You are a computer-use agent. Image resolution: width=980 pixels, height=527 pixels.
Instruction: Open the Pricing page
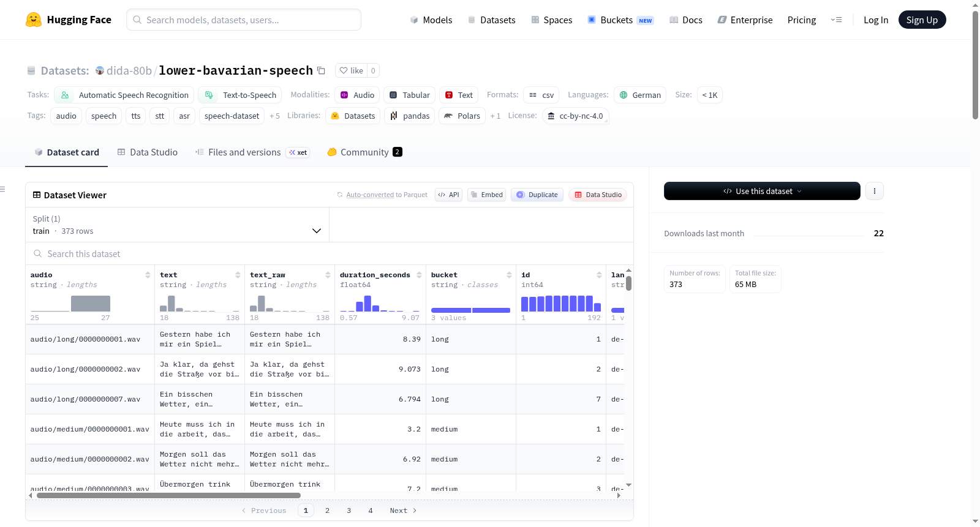(x=802, y=20)
